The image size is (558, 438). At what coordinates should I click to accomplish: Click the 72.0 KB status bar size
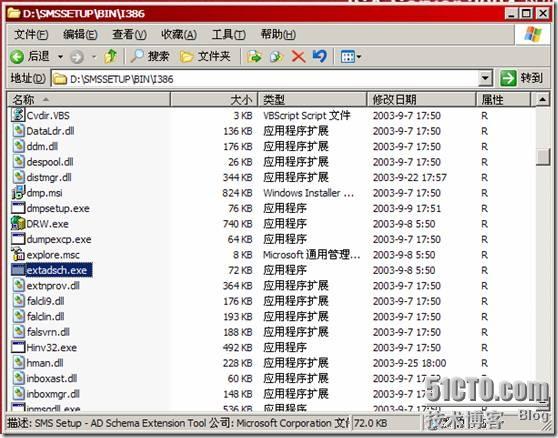[x=371, y=423]
